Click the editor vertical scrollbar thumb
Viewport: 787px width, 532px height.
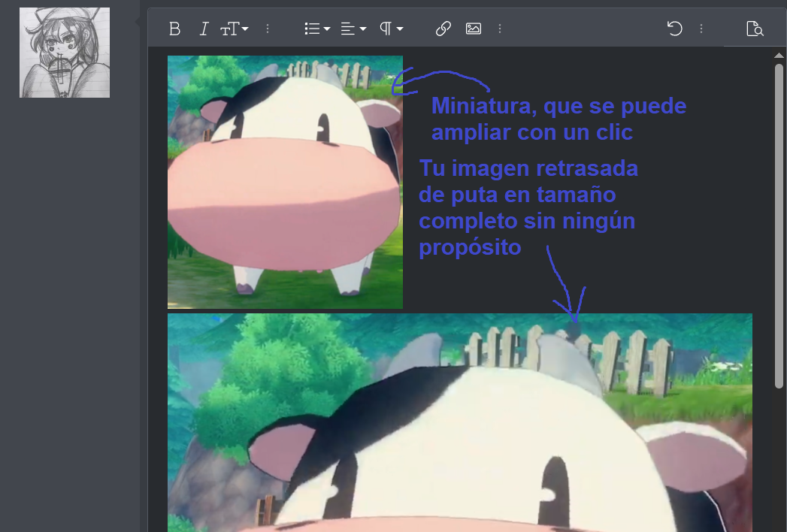pos(779,226)
